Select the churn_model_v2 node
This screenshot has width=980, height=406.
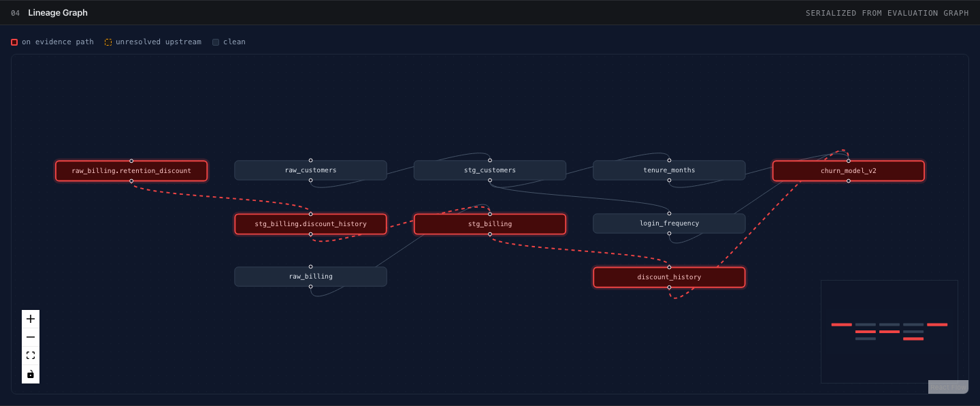point(849,171)
